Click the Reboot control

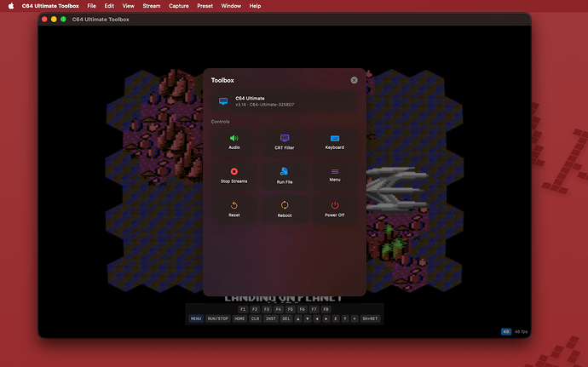pos(285,209)
